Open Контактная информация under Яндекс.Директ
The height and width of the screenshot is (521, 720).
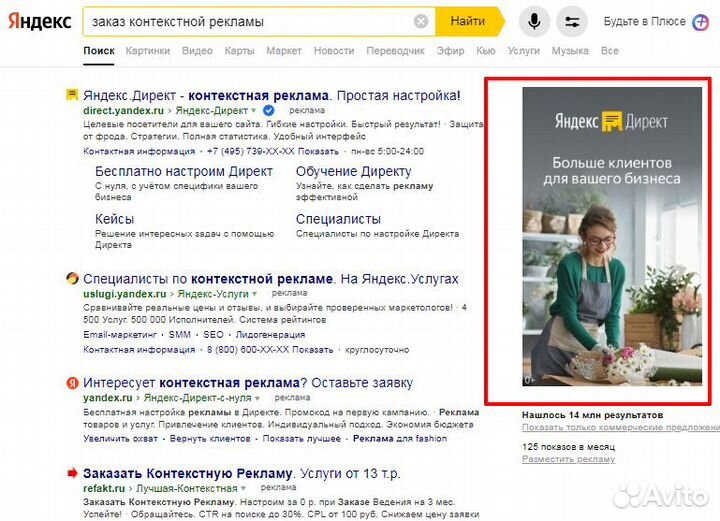tap(139, 151)
